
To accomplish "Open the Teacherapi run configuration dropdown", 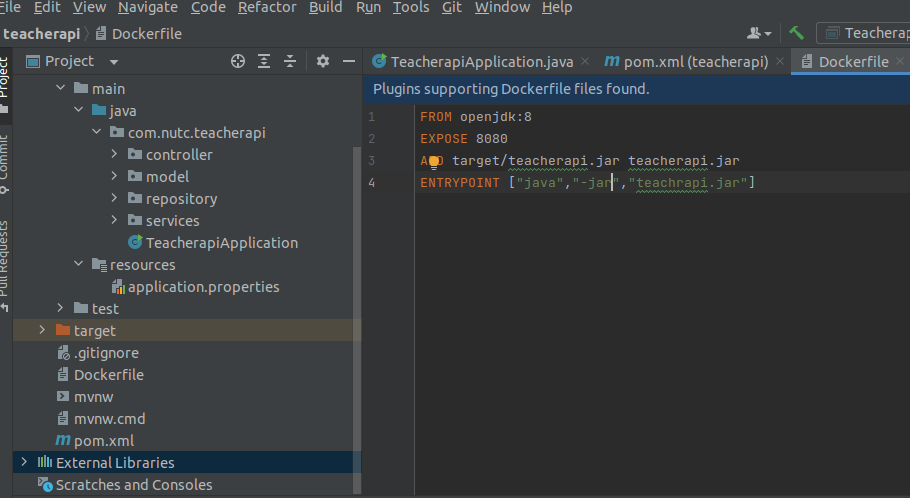I will pos(865,33).
